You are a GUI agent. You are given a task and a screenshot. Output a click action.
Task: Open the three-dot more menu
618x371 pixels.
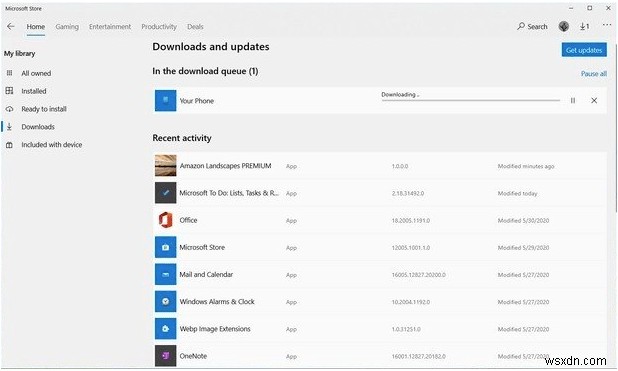click(x=607, y=25)
